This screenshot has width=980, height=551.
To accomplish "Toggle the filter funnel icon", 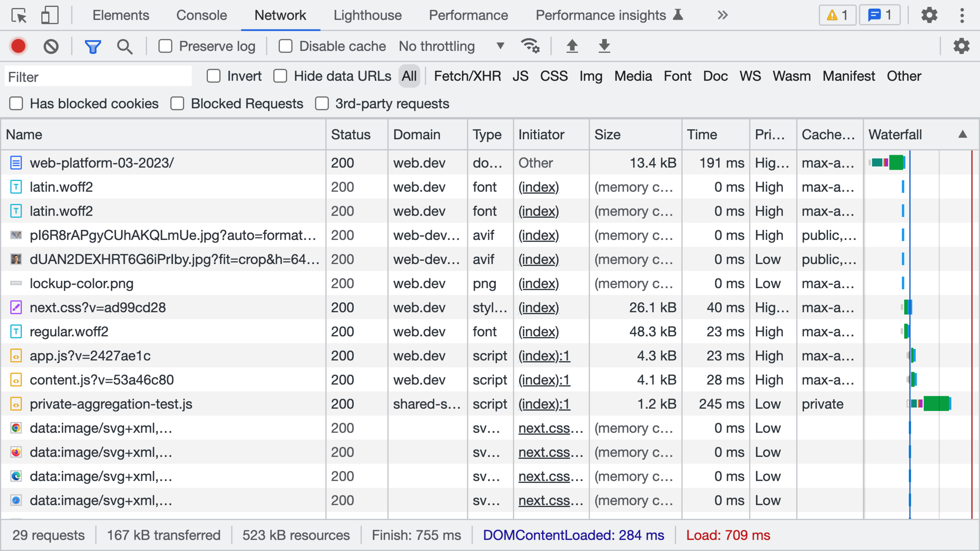I will (93, 46).
